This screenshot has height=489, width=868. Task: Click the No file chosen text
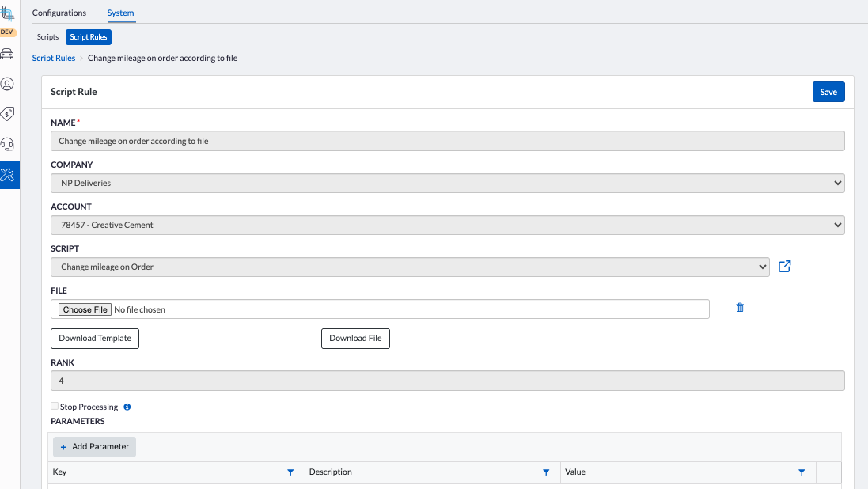(139, 309)
